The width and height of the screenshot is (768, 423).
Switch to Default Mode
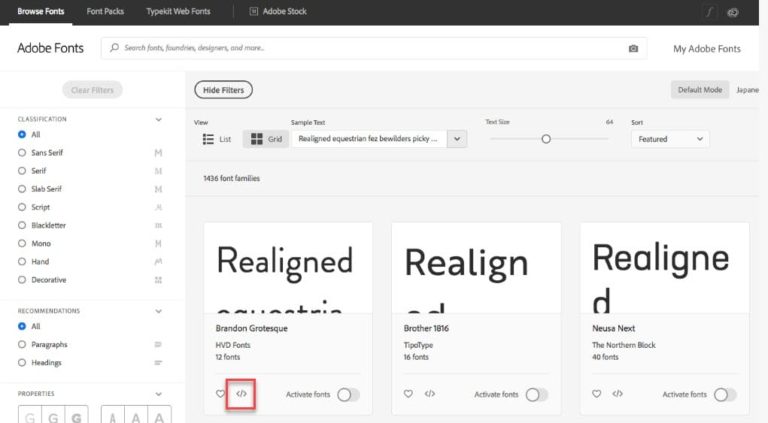coord(700,90)
